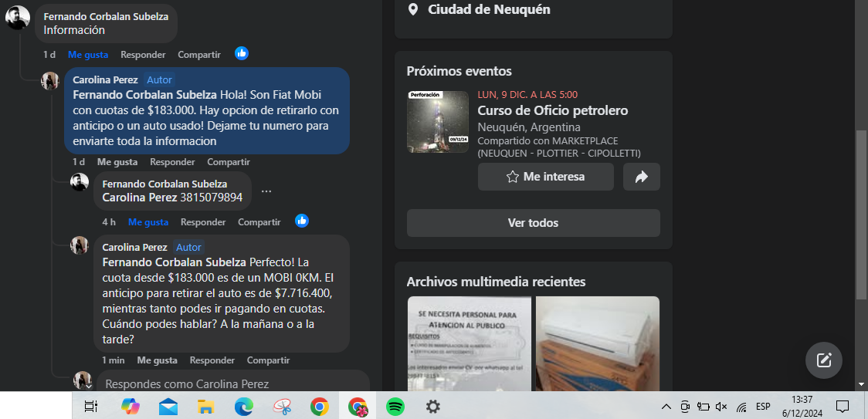
Task: Click the share arrow on Curso de Oficio petrolero
Action: pos(641,177)
